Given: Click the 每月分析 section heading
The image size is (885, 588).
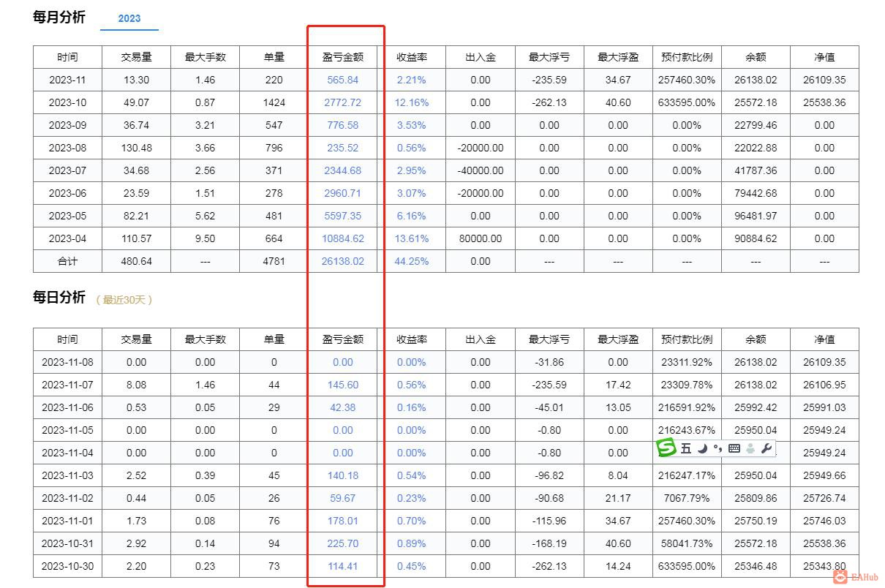Looking at the screenshot, I should click(x=59, y=17).
